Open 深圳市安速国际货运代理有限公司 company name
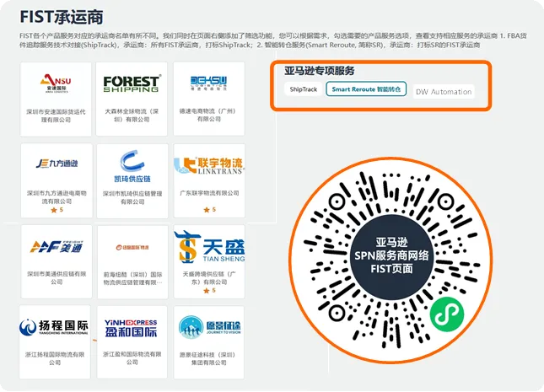This screenshot has height=392, width=544. [56, 115]
